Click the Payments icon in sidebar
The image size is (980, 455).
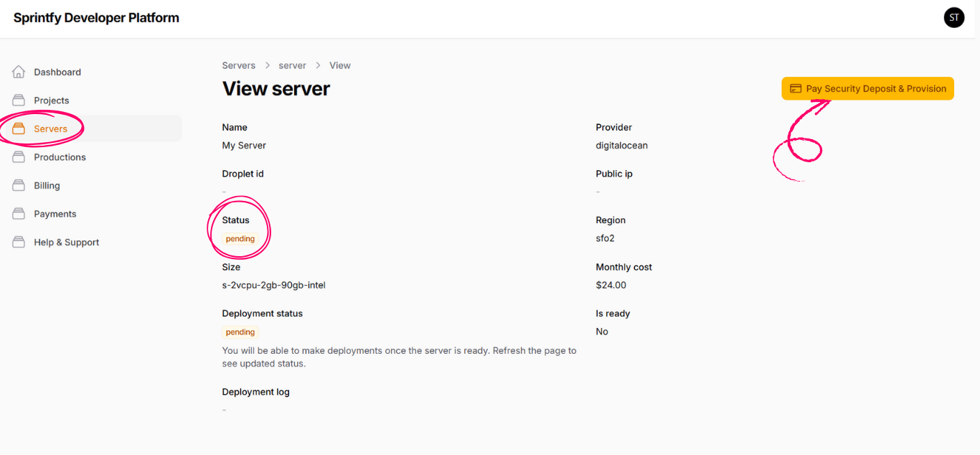pos(19,214)
